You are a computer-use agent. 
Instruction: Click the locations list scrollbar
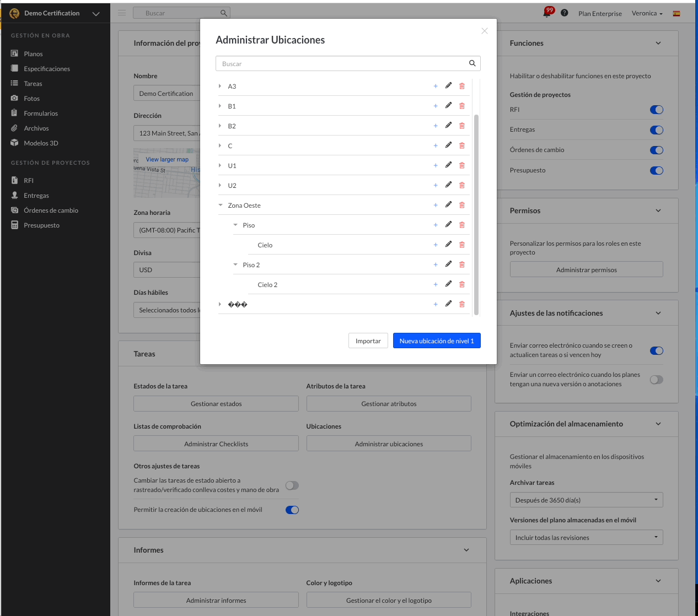click(476, 214)
